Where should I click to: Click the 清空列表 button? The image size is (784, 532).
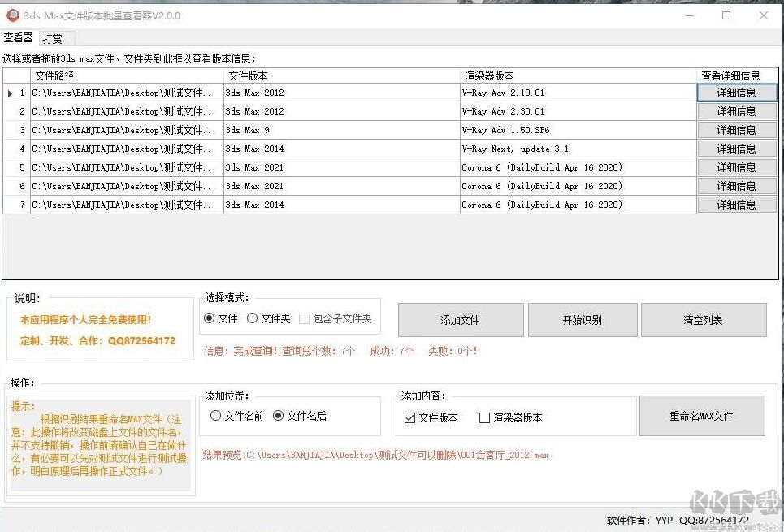(x=704, y=319)
